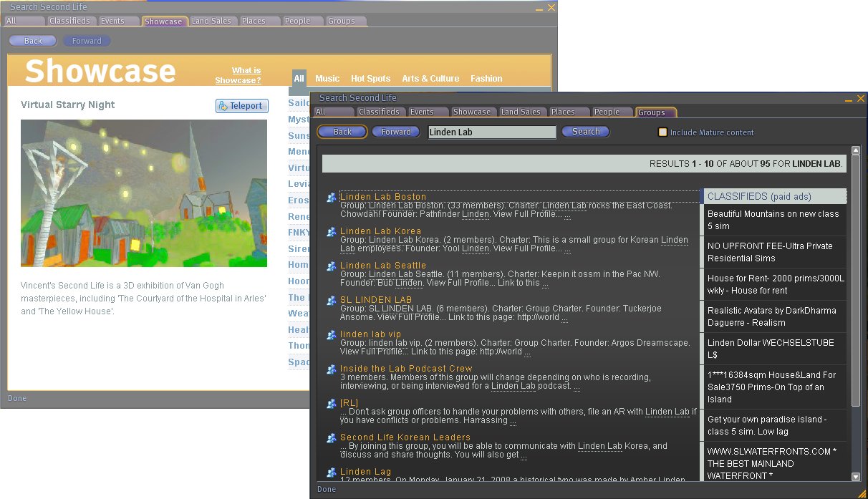The image size is (868, 499).
Task: Click the group icon beside SL LINDEN LAB
Action: click(x=331, y=301)
